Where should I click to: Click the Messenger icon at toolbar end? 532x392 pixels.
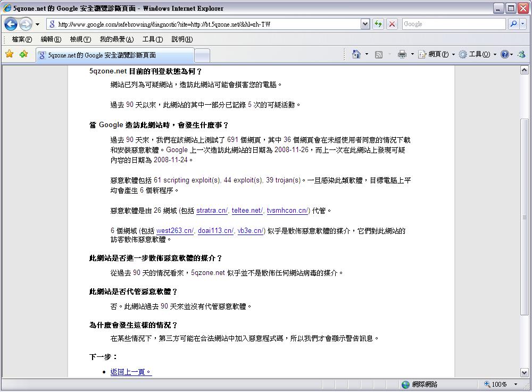point(521,54)
